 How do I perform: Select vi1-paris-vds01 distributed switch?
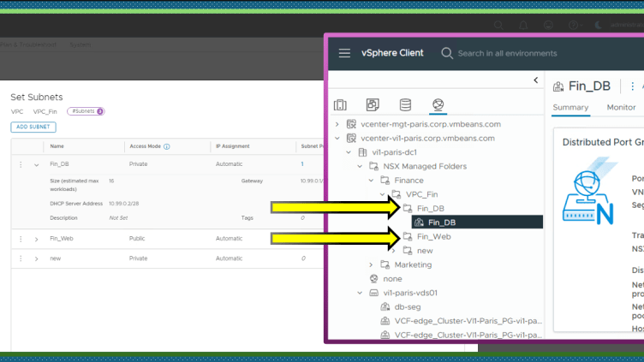coord(410,293)
